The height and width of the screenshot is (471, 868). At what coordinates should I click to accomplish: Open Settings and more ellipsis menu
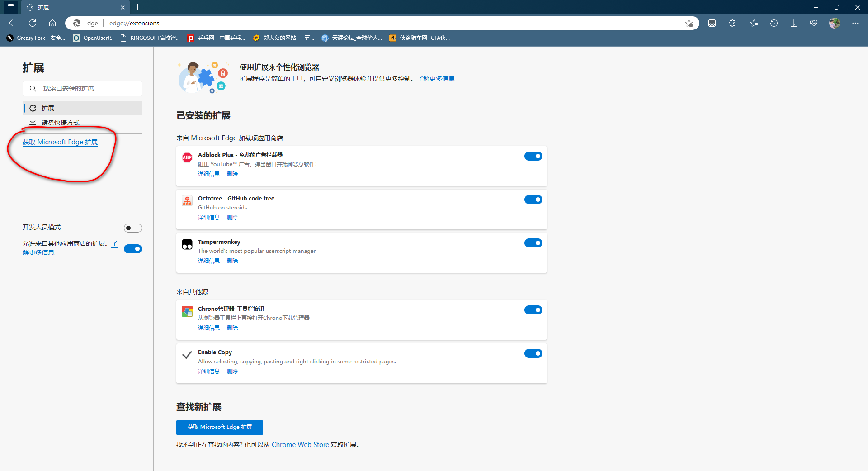[x=855, y=23]
